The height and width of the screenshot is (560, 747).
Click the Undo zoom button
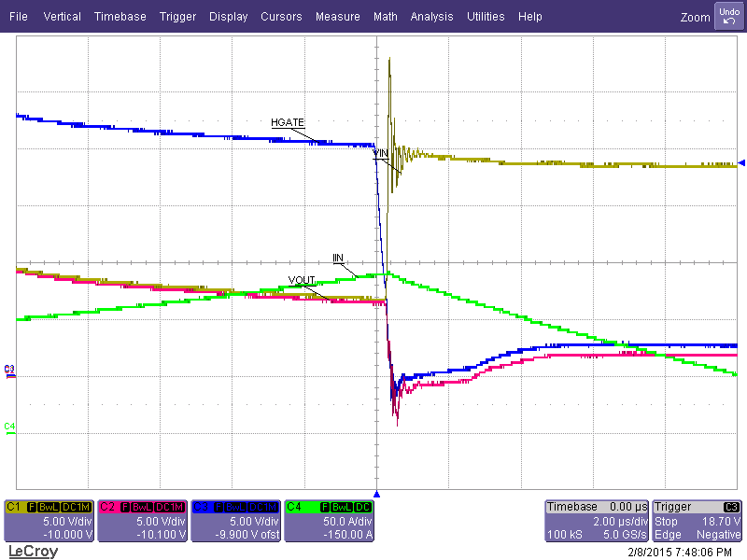728,16
